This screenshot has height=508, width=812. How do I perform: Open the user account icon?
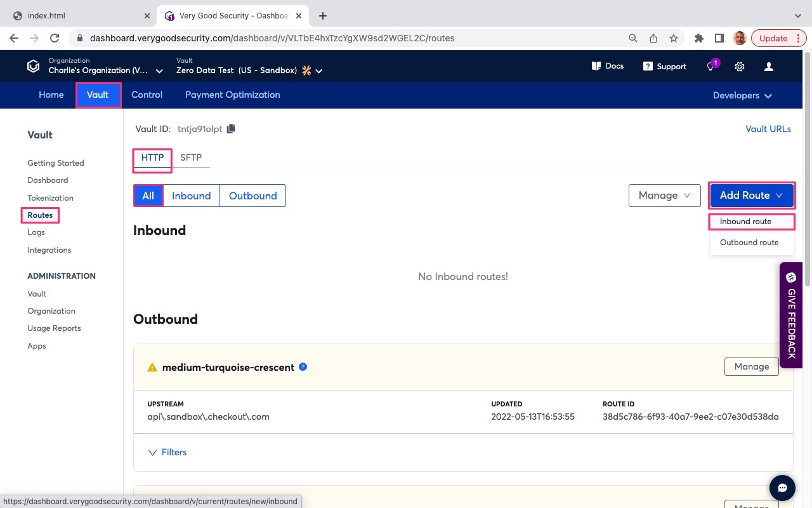[x=769, y=67]
